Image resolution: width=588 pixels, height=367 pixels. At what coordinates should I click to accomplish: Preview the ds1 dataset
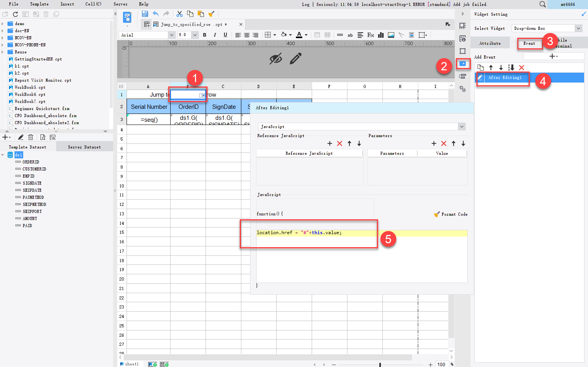point(42,137)
